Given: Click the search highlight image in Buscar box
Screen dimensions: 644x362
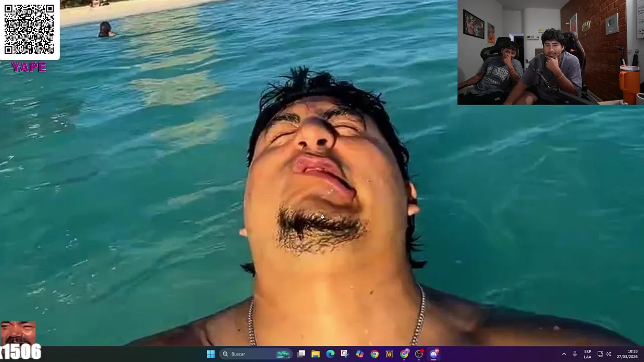Looking at the screenshot, I should (283, 354).
